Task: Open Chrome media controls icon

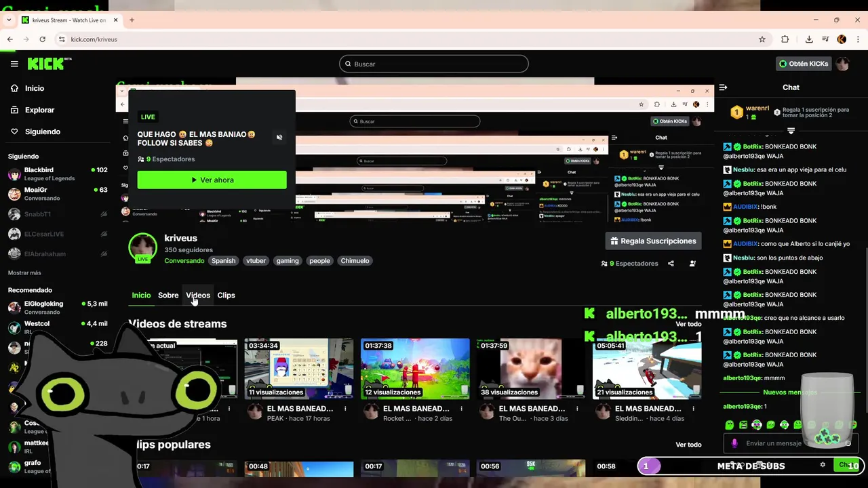Action: click(825, 39)
